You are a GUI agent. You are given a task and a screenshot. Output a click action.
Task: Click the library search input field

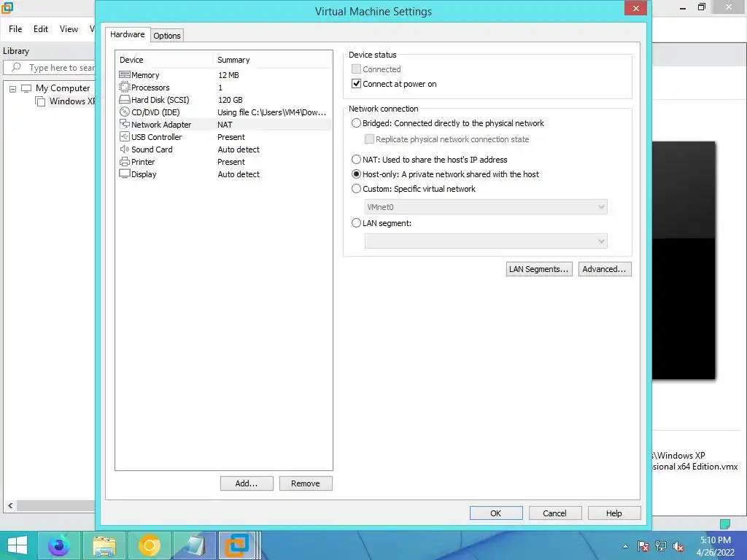point(50,68)
